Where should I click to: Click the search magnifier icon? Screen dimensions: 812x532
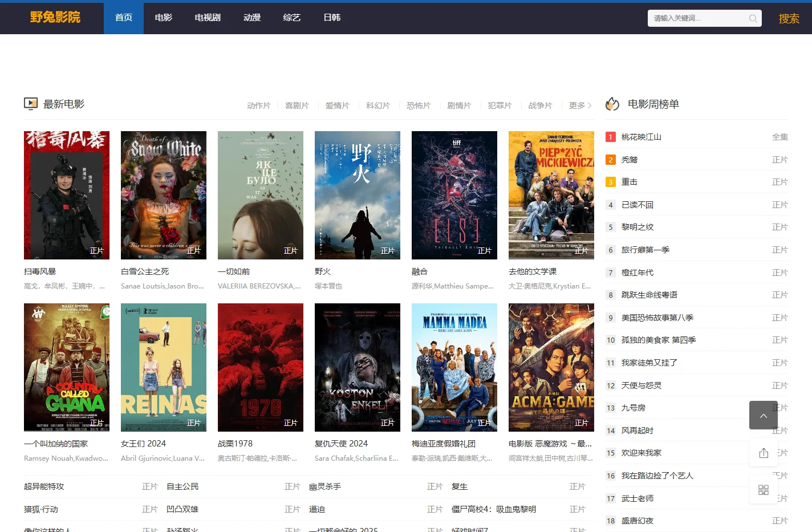pyautogui.click(x=753, y=18)
